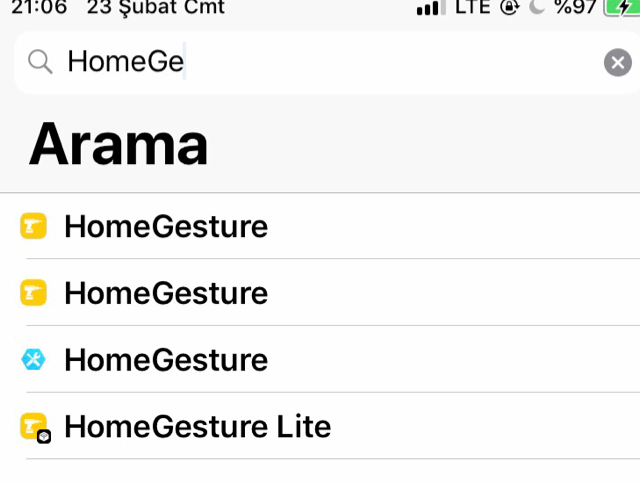Tap the yellow drill icon of second HomeGesture
This screenshot has height=484, width=640.
(34, 293)
